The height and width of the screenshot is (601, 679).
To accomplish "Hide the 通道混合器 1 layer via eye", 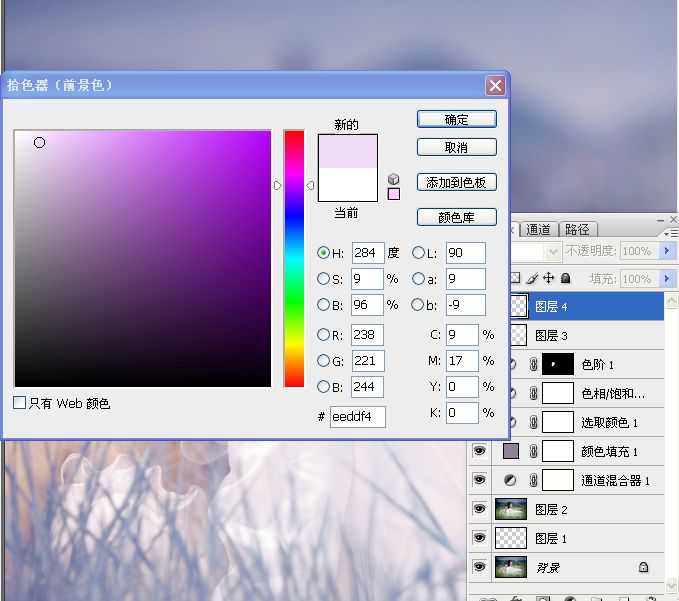I will pos(479,480).
